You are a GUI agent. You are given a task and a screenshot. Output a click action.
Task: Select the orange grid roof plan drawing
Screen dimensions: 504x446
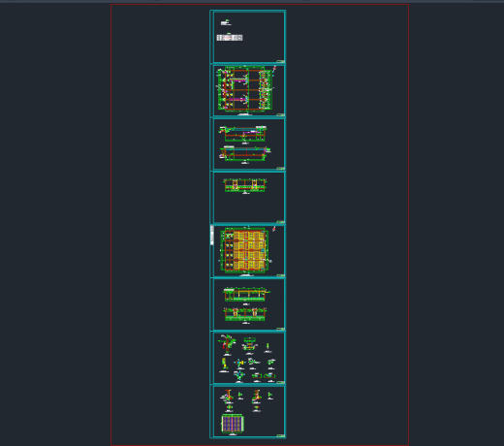coord(245,250)
